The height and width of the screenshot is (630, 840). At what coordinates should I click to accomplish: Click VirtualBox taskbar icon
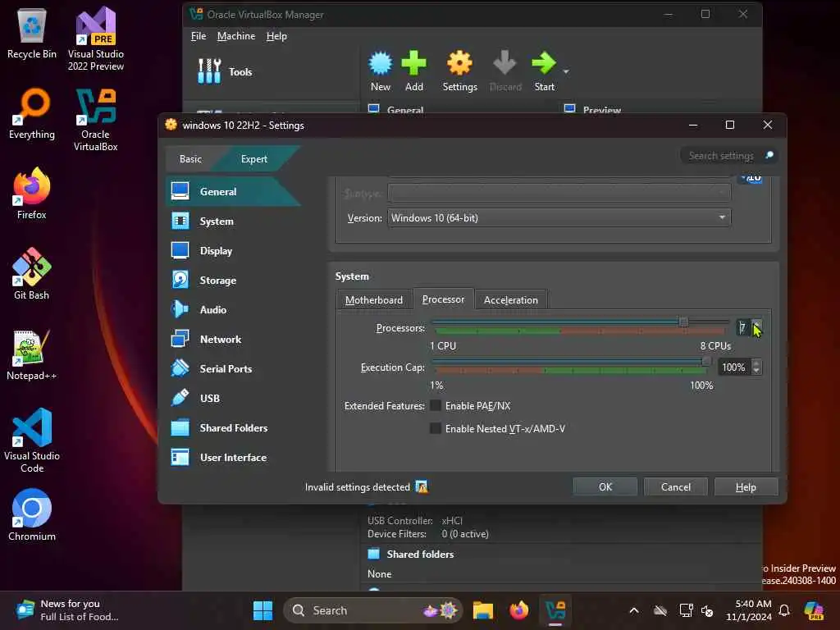(555, 610)
